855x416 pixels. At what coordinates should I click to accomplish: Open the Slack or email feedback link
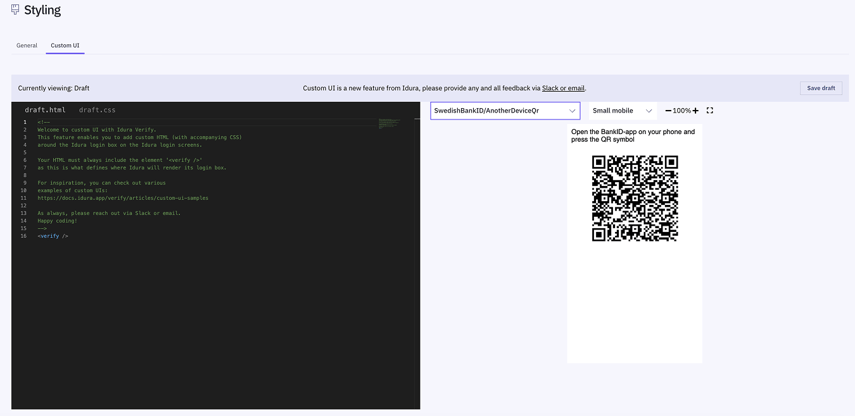[563, 88]
